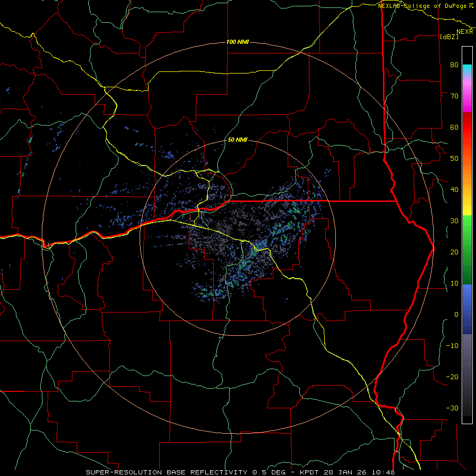The image size is (476, 476).
Task: Click the 0 value on dBZ scale
Action: point(456,315)
